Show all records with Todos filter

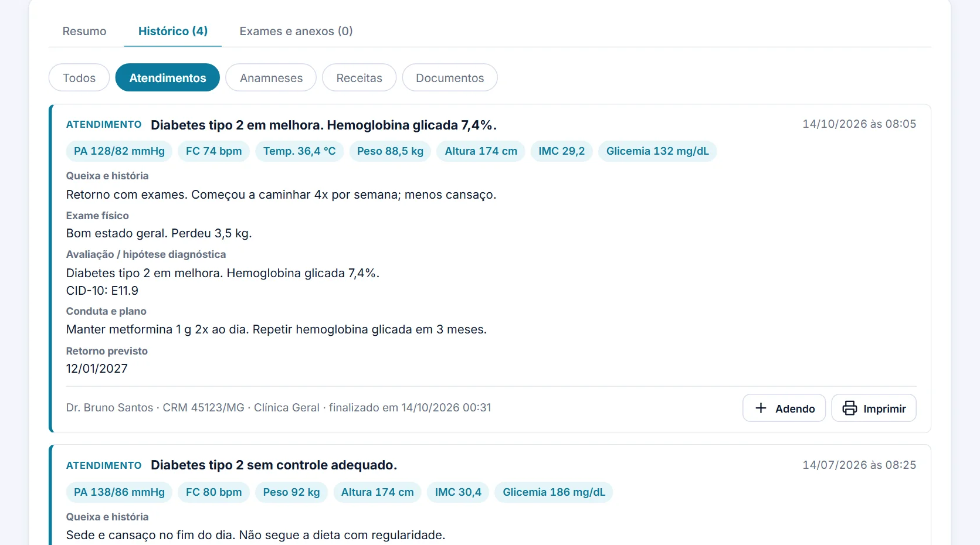[79, 78]
